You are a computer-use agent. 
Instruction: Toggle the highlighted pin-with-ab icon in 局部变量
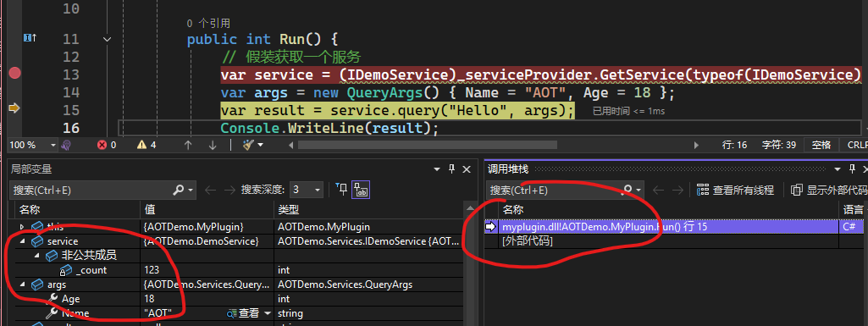pos(362,190)
